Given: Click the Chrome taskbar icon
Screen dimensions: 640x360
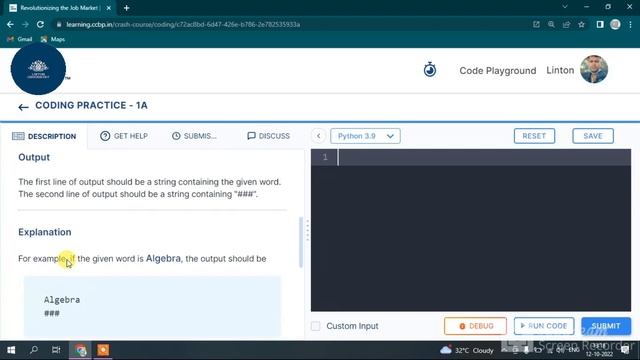Looking at the screenshot, I should pyautogui.click(x=81, y=350).
